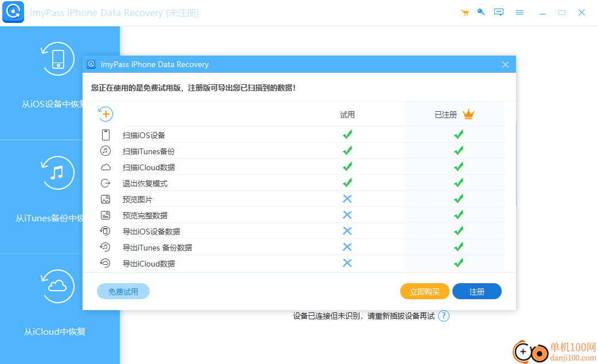Image resolution: width=598 pixels, height=364 pixels.
Task: Click trial checkmark for 退出恢复模式
Action: 347,183
